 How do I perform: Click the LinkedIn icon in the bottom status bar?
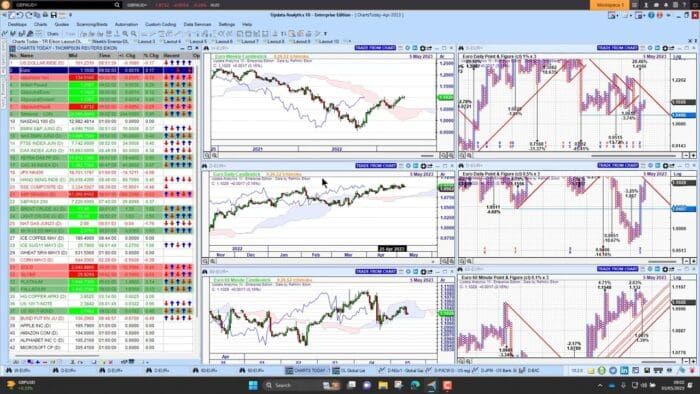click(x=624, y=371)
